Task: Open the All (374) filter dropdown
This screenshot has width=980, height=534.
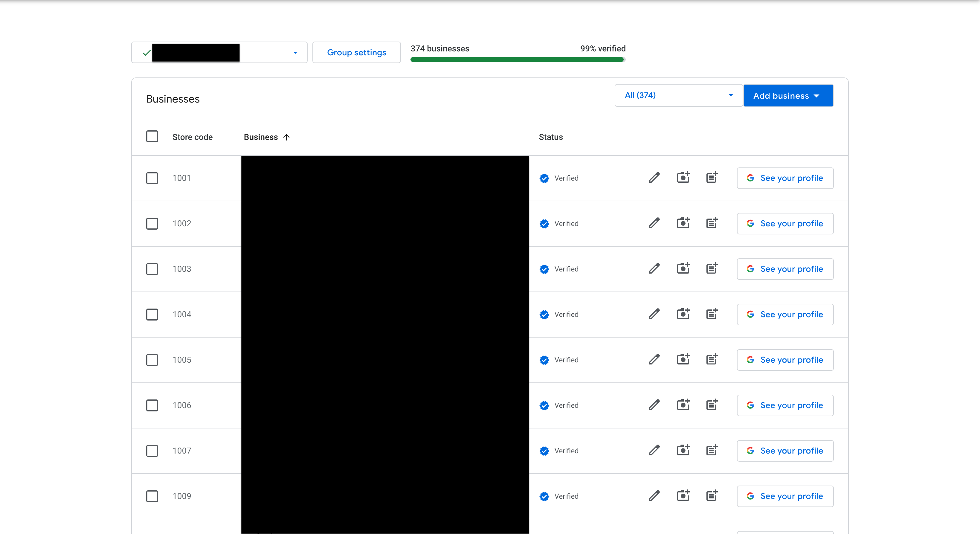Action: (678, 95)
